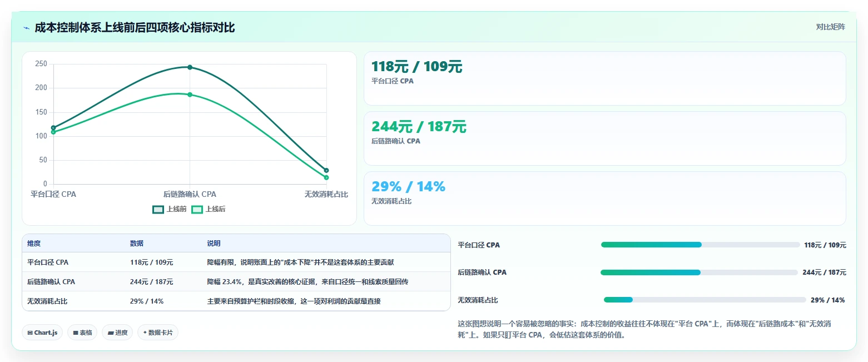
Task: Toggle the 上线前 legend swatch
Action: click(x=158, y=209)
